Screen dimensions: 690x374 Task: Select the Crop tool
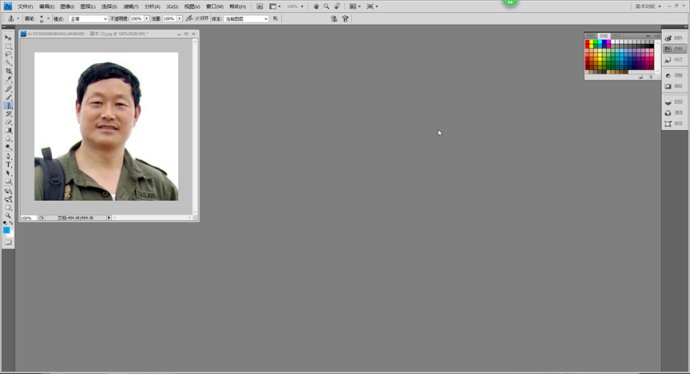point(8,71)
